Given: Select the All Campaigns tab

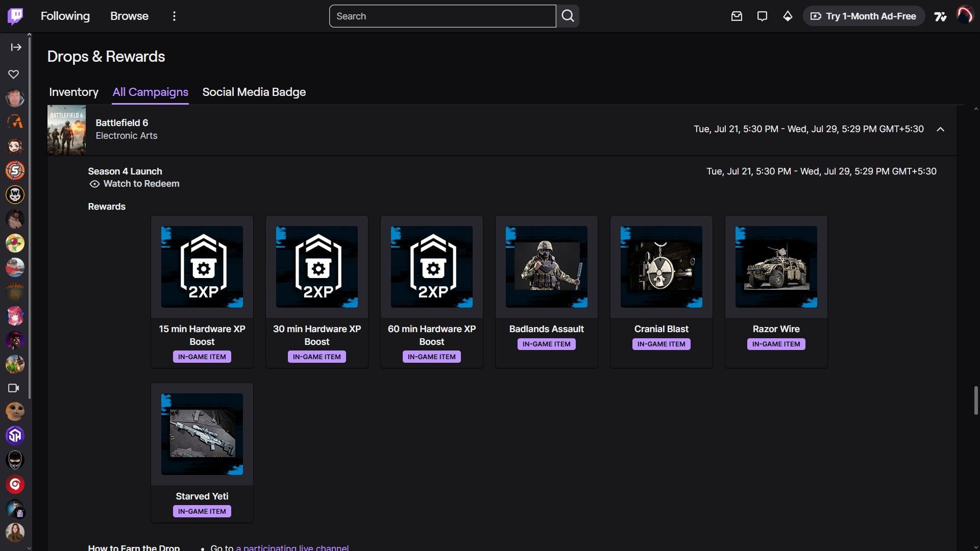Looking at the screenshot, I should click(x=150, y=92).
